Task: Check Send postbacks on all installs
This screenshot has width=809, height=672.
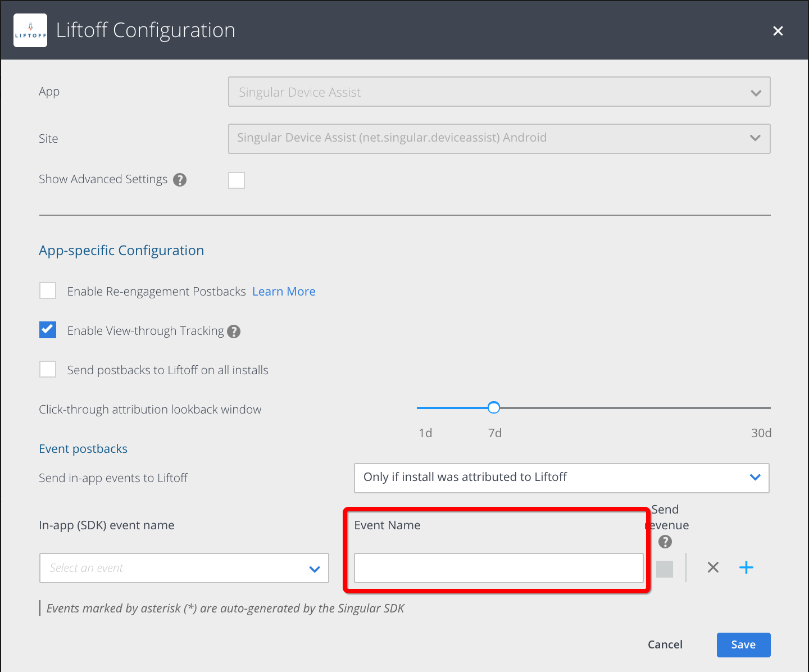Action: pos(48,369)
